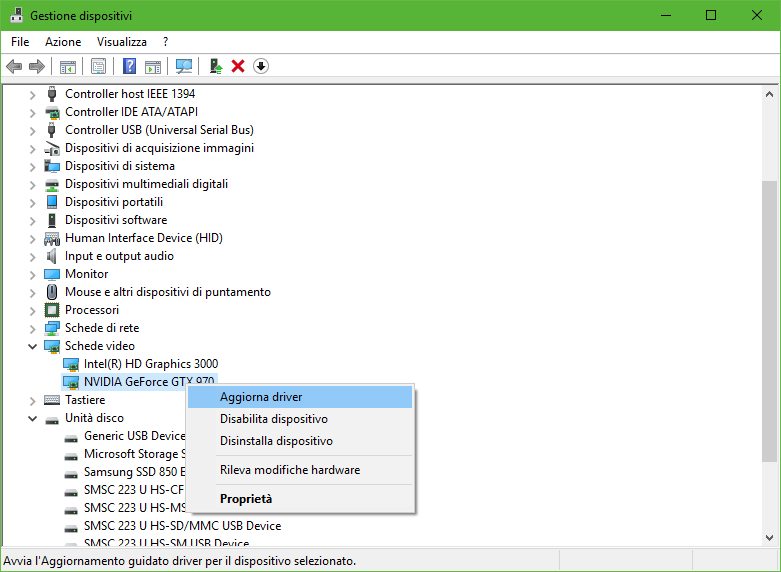Click the scan for hardware changes monitor icon
The width and height of the screenshot is (781, 572).
click(183, 67)
